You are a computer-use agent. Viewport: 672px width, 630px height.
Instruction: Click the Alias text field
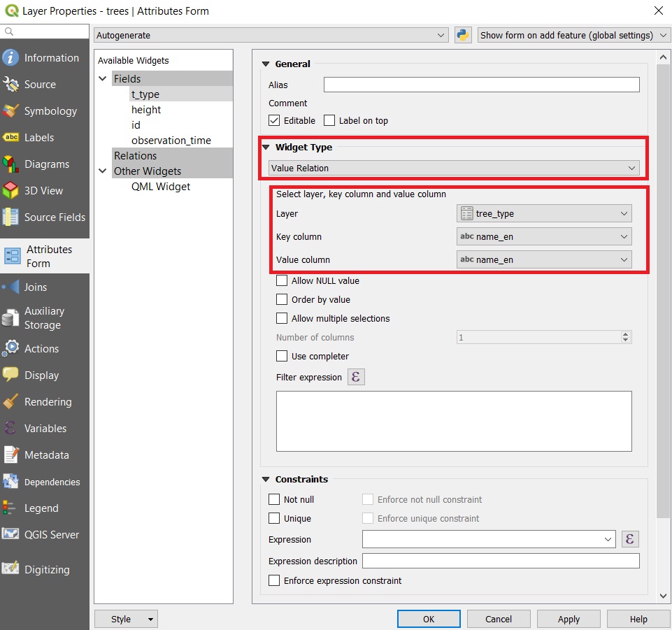[x=481, y=85]
